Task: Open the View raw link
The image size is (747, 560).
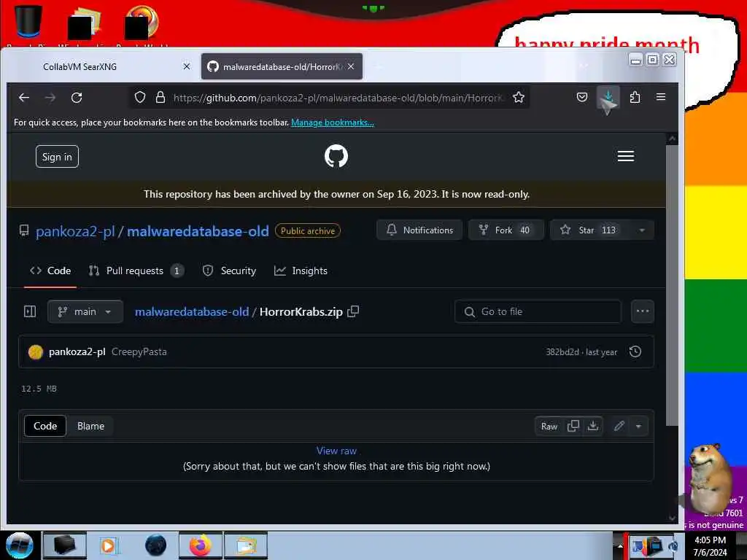Action: click(336, 451)
